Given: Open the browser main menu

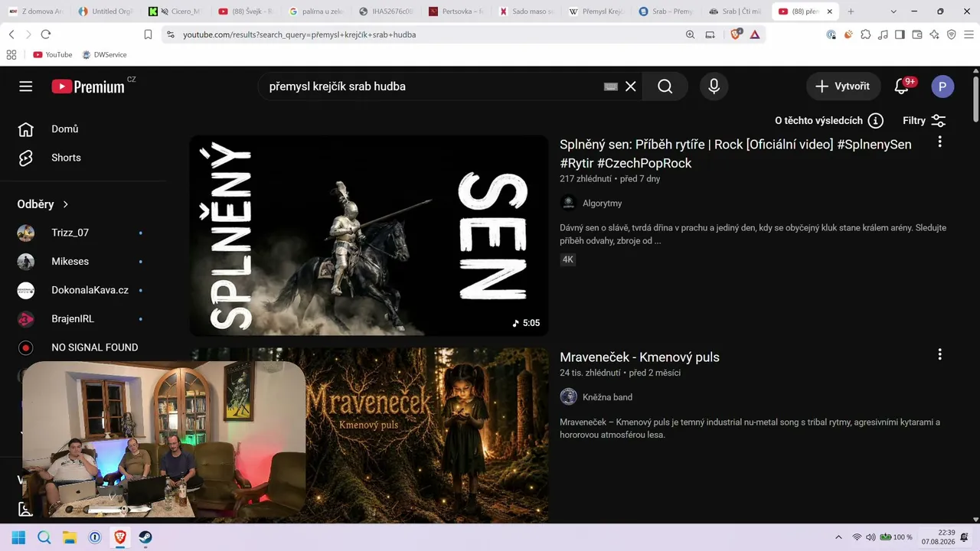Looking at the screenshot, I should coord(969,34).
